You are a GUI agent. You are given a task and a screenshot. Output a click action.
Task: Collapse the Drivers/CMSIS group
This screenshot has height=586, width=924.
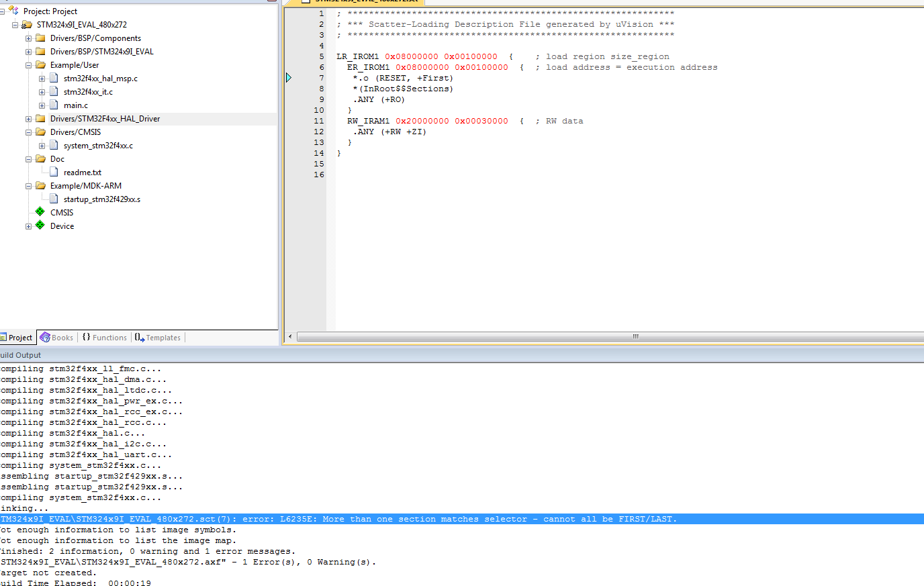click(28, 132)
